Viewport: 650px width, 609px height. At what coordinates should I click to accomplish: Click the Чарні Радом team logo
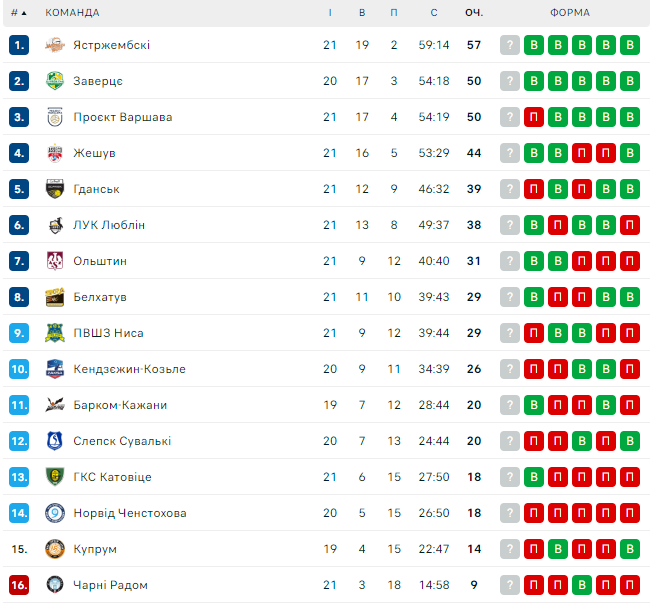[x=55, y=585]
